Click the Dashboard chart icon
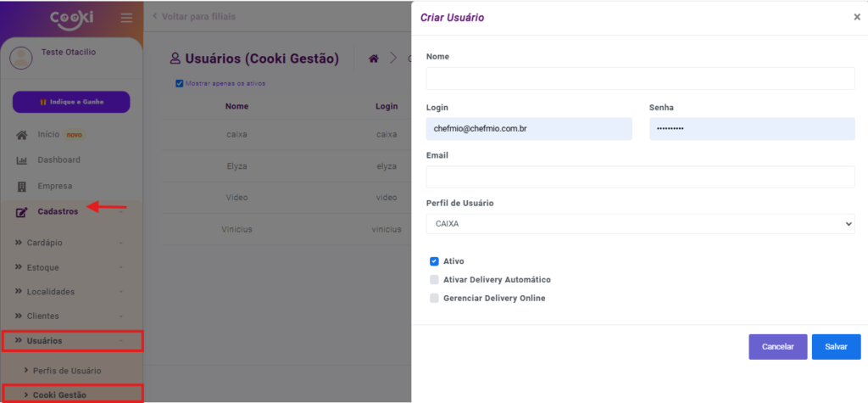 click(x=22, y=160)
